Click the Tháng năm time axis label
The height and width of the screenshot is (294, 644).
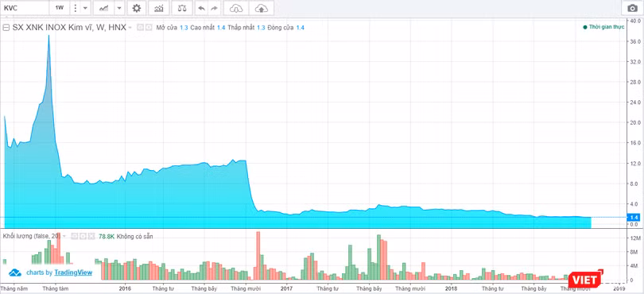pyautogui.click(x=14, y=288)
